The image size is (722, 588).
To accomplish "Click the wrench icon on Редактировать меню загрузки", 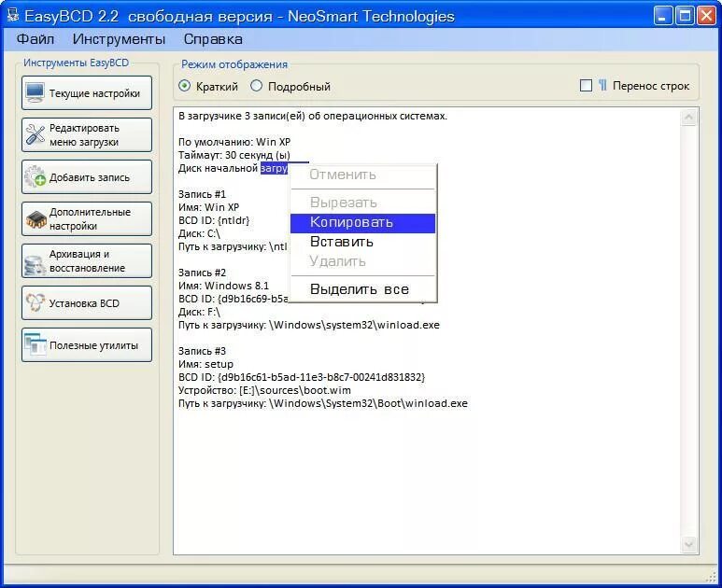I will coord(35,134).
